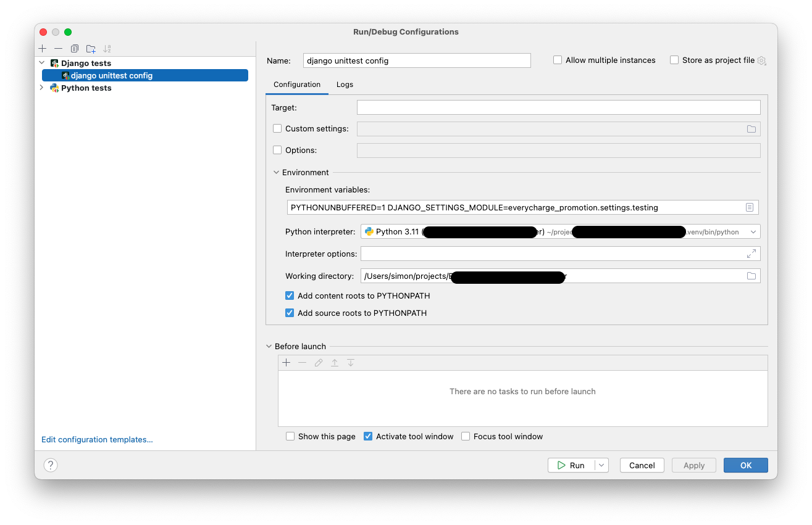
Task: Browse for the Custom settings file folder icon
Action: click(751, 129)
